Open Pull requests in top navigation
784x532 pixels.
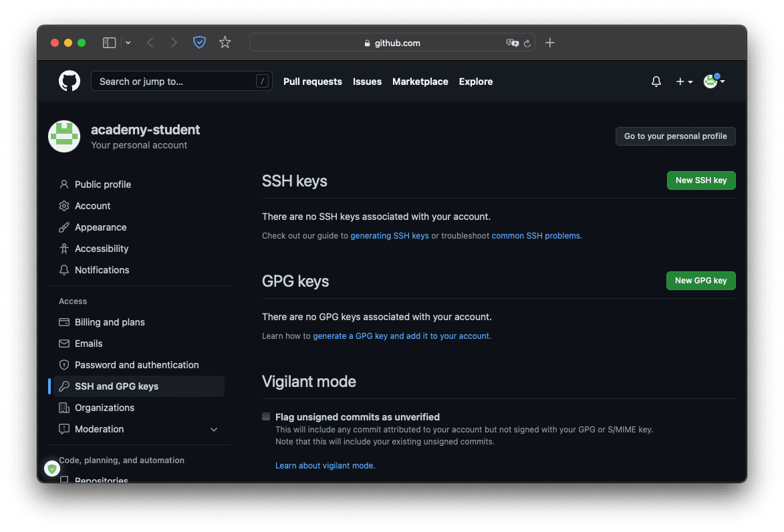313,82
